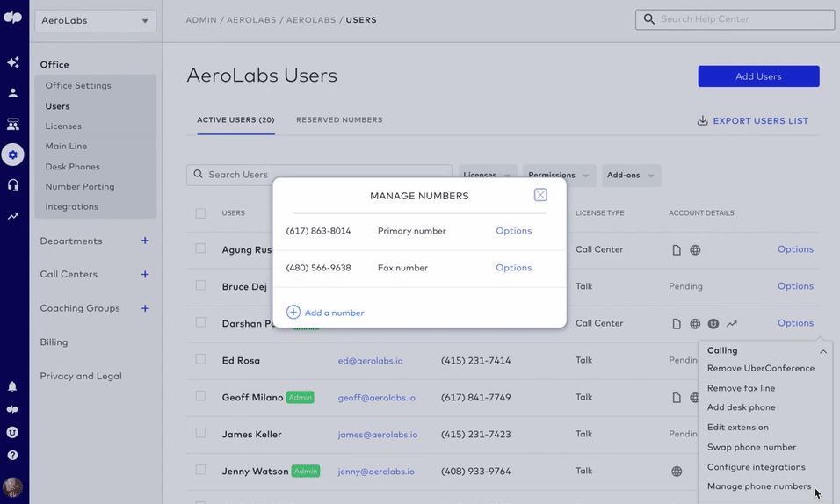Open Options for the fax number
The height and width of the screenshot is (504, 840).
[513, 268]
